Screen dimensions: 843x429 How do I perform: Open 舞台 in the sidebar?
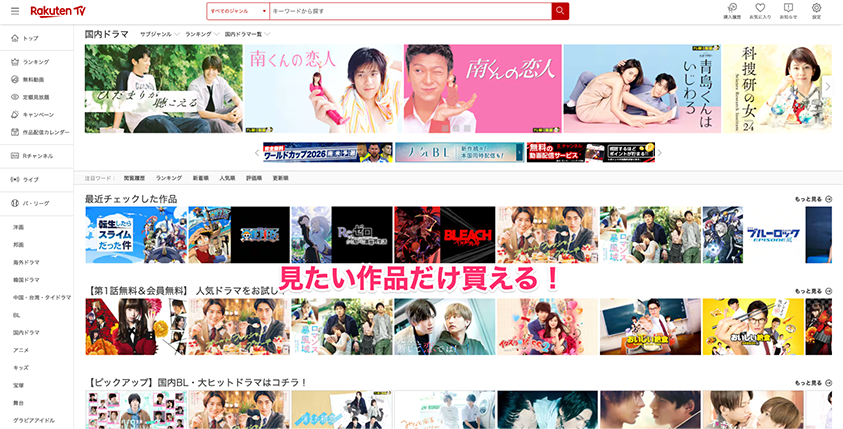18,403
